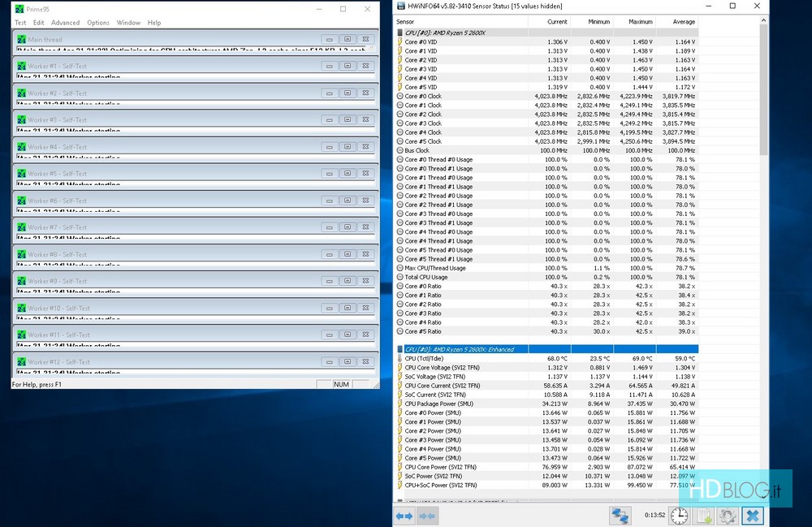Open HWiNFO sensor settings gear icon
The height and width of the screenshot is (527, 812).
pos(728,516)
